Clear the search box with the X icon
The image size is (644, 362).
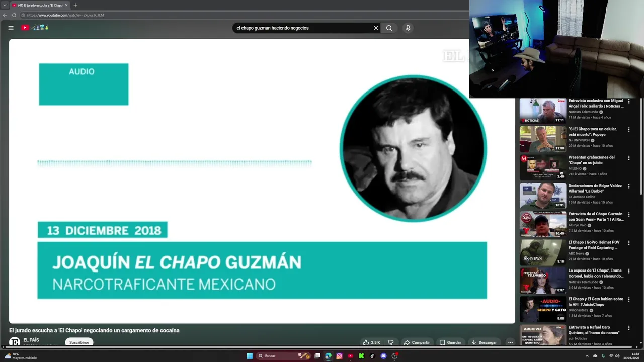(376, 28)
